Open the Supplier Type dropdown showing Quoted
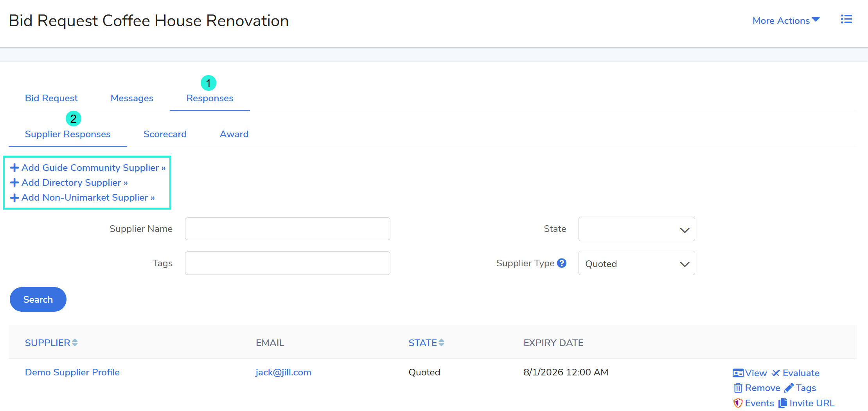This screenshot has width=868, height=411. point(636,264)
